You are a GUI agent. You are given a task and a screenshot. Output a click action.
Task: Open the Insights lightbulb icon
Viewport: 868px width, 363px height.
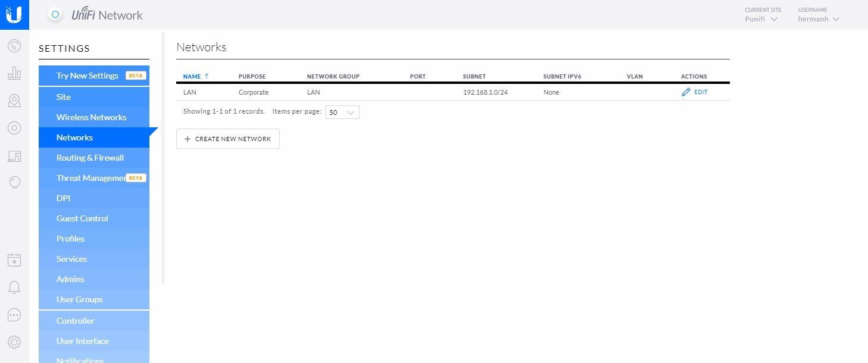[x=14, y=182]
